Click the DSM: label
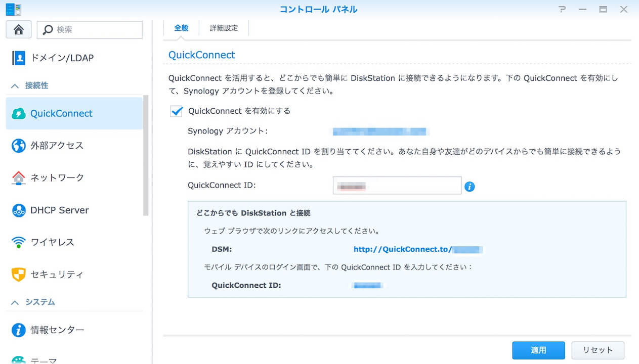The height and width of the screenshot is (364, 639). [x=222, y=249]
